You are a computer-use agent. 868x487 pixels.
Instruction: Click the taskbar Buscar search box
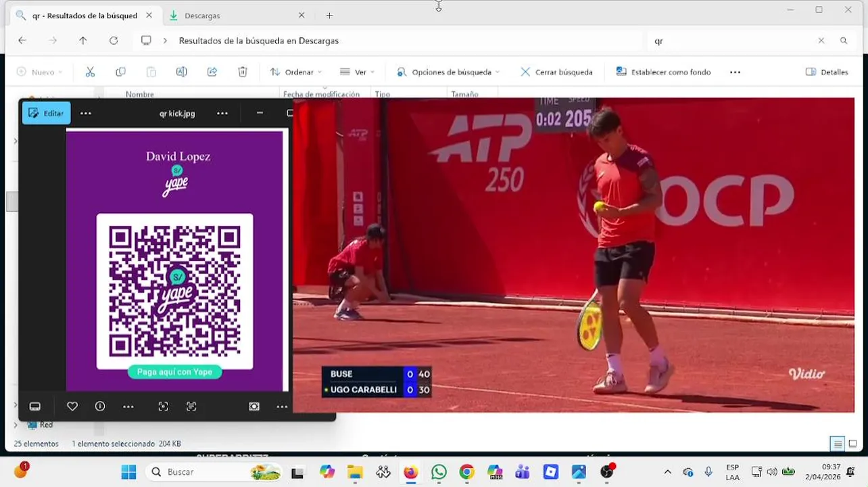pos(214,471)
